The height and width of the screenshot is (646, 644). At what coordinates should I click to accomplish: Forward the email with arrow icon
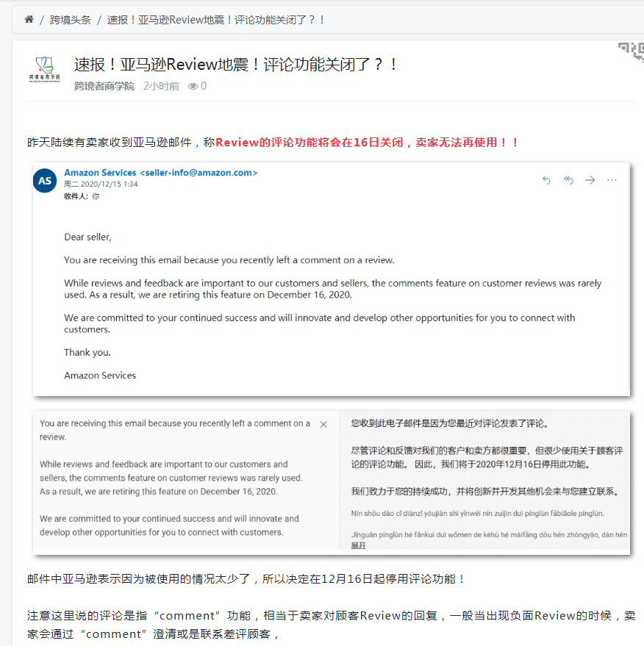coord(590,180)
